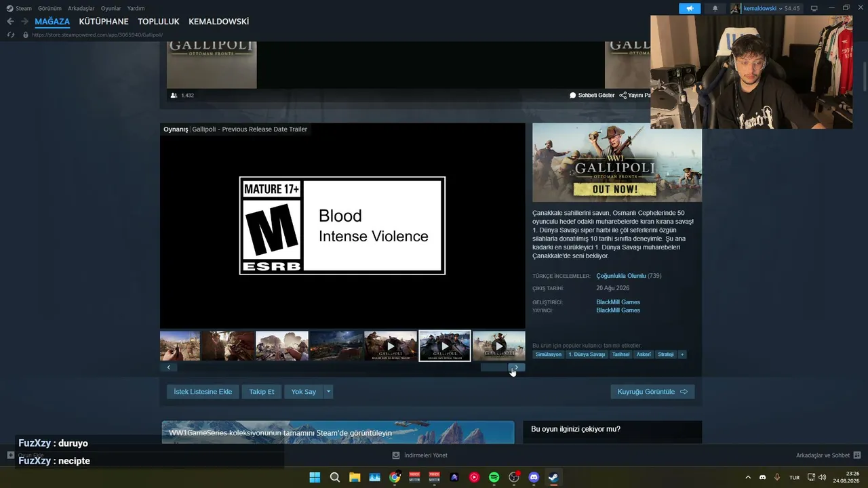The image size is (868, 488).
Task: Open the BlackMill Games publisher link
Action: pos(618,310)
